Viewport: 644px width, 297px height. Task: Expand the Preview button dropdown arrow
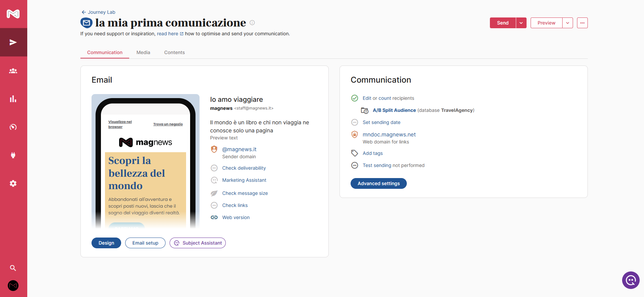(x=567, y=23)
